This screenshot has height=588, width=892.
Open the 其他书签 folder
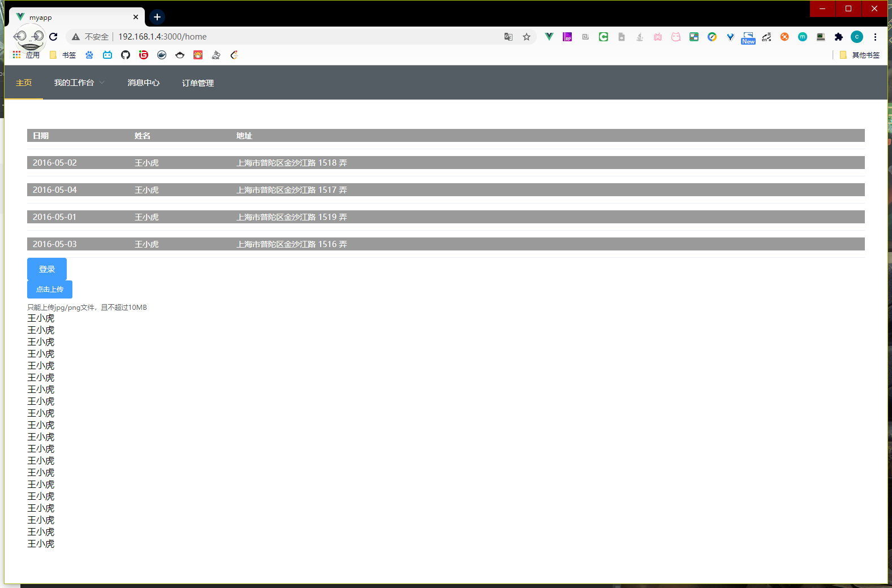pyautogui.click(x=860, y=55)
